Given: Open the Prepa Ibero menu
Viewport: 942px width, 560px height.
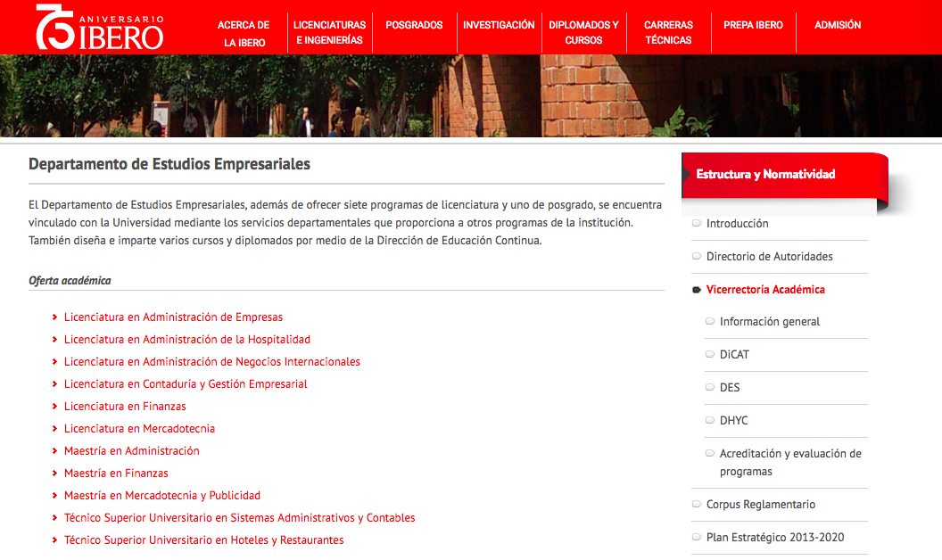Looking at the screenshot, I should click(753, 25).
